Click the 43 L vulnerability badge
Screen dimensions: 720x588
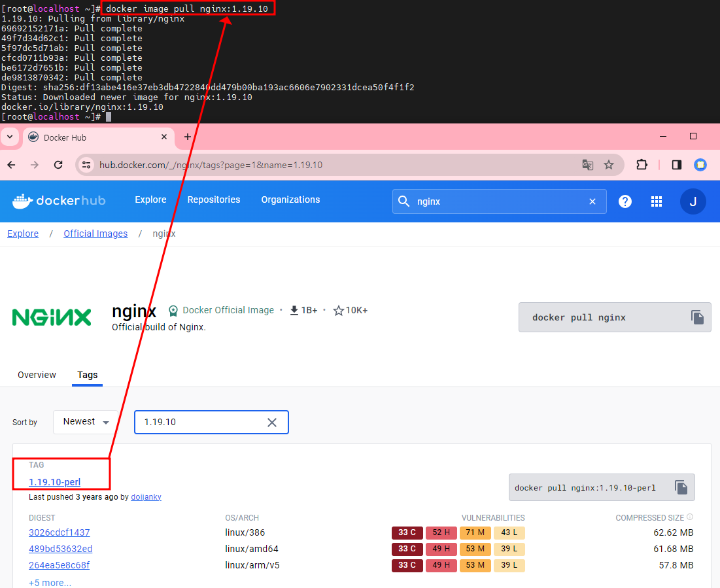tap(509, 532)
